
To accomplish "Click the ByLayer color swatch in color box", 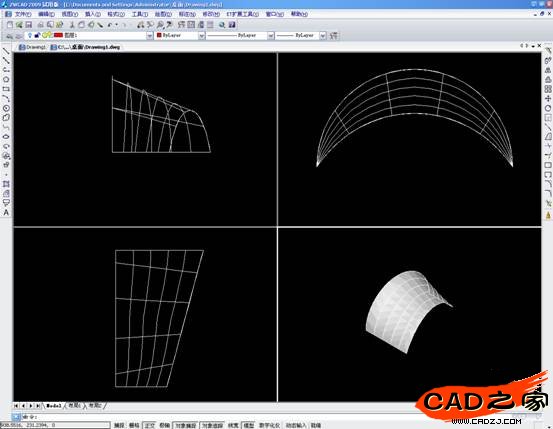I will (159, 35).
